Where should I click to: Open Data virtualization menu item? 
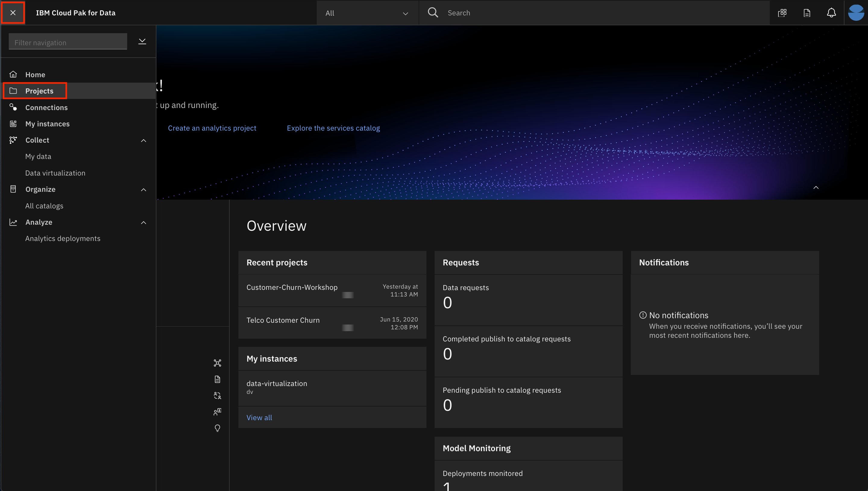(55, 173)
